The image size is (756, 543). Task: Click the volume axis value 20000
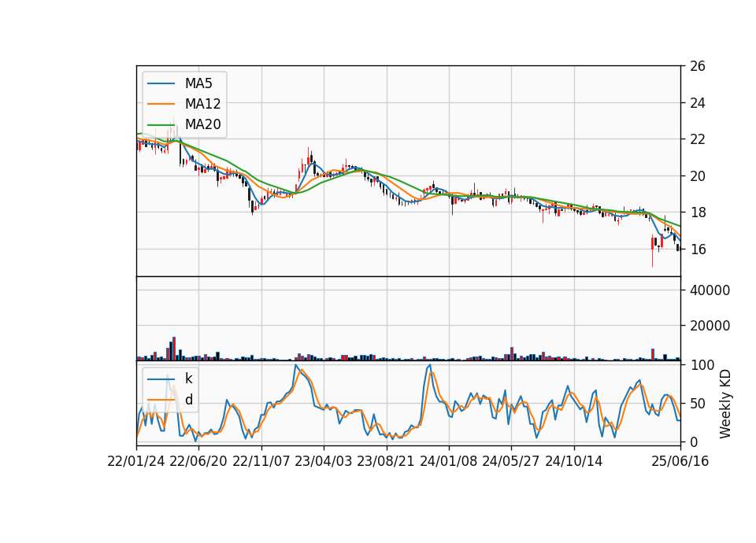click(x=710, y=326)
